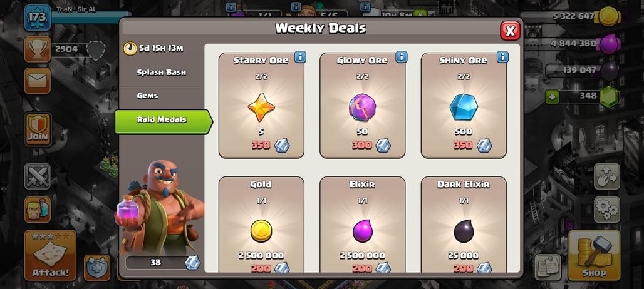Viewport: 644px width, 289px height.
Task: Open the army barbarian icon
Action: pos(38,210)
